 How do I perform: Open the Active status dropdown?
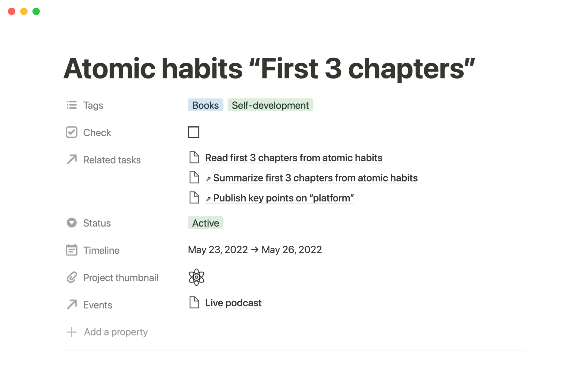[205, 223]
